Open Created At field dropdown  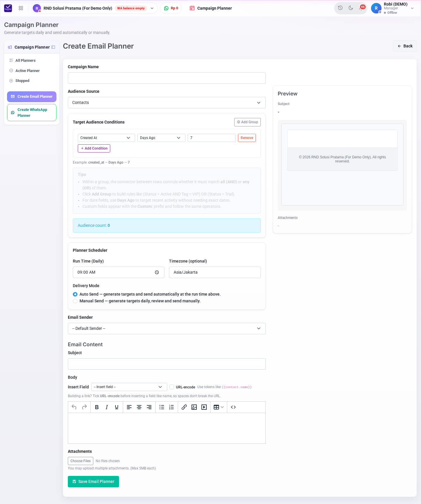pyautogui.click(x=106, y=138)
